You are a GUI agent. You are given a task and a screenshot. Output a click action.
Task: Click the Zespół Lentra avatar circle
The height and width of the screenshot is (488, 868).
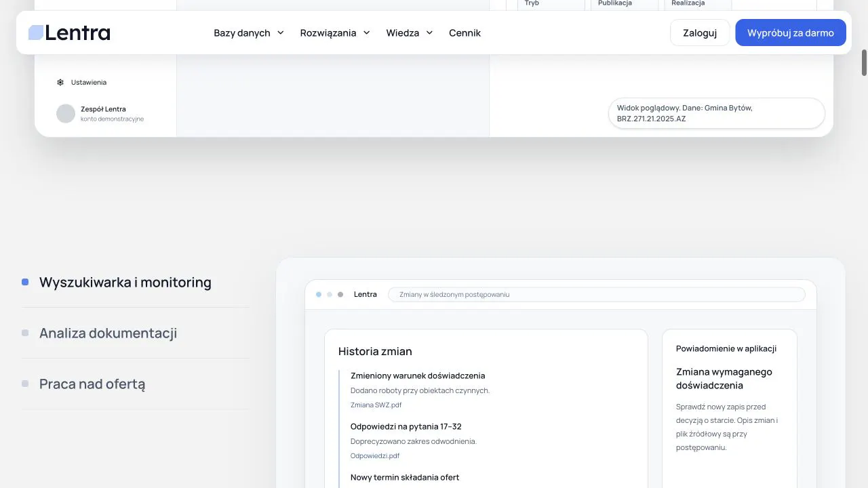pyautogui.click(x=66, y=113)
